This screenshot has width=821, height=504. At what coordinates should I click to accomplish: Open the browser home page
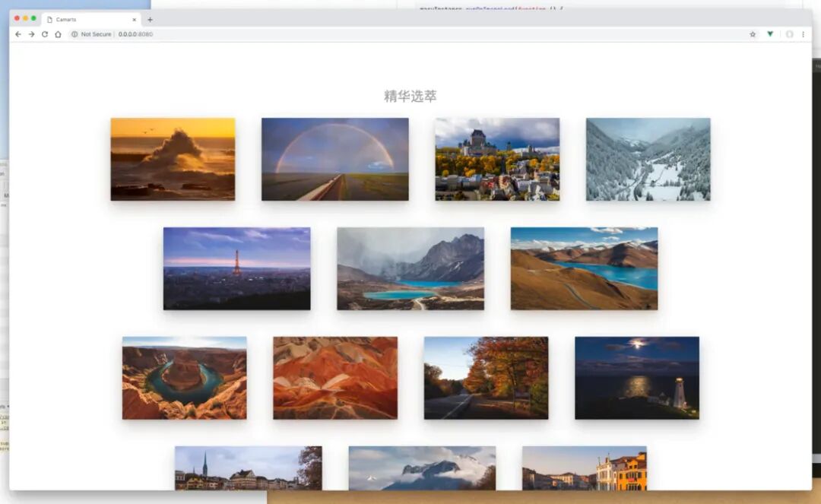58,34
